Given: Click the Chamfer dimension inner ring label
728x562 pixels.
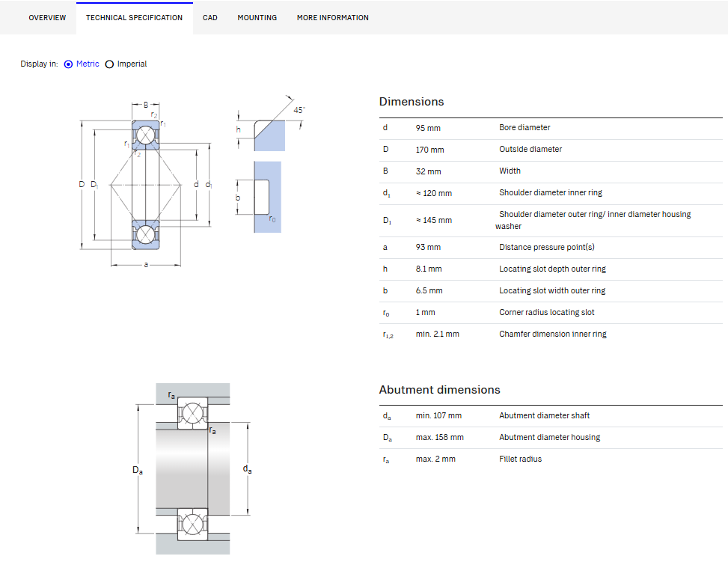Looking at the screenshot, I should 553,334.
